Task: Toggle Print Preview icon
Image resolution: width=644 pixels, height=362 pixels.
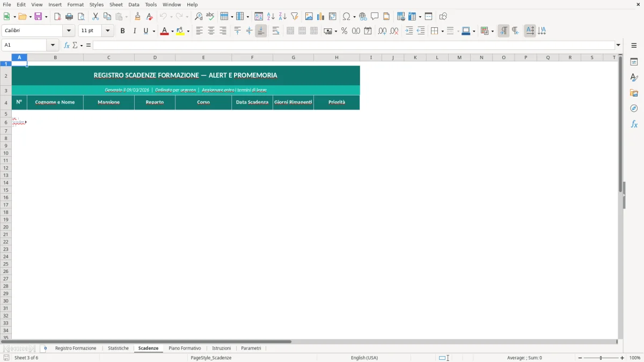Action: click(x=81, y=17)
